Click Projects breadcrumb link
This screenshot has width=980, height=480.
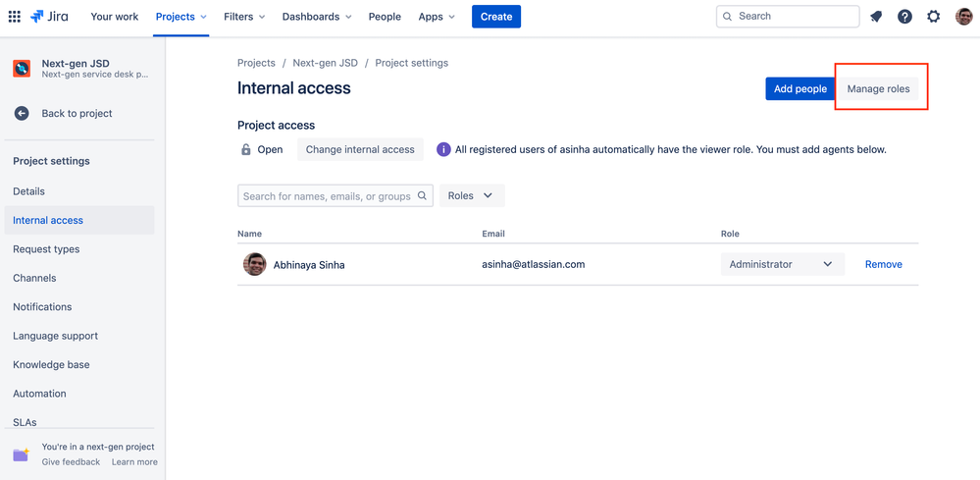[256, 63]
